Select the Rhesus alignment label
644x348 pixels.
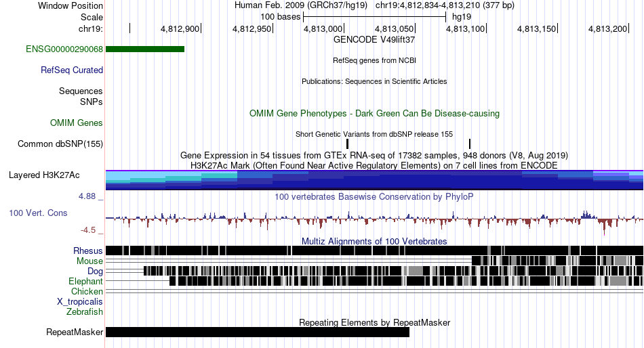click(x=88, y=251)
